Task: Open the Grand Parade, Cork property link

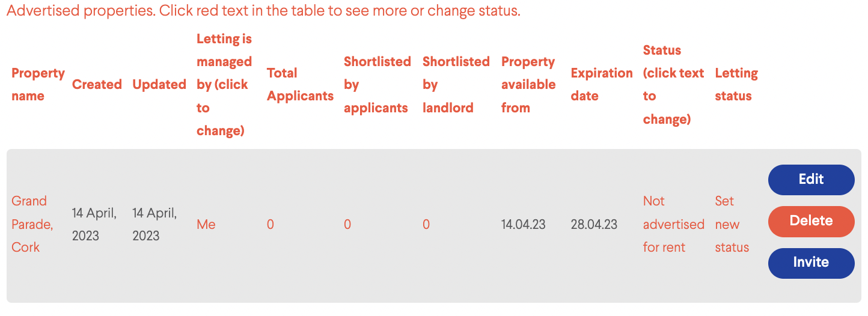Action: click(32, 224)
